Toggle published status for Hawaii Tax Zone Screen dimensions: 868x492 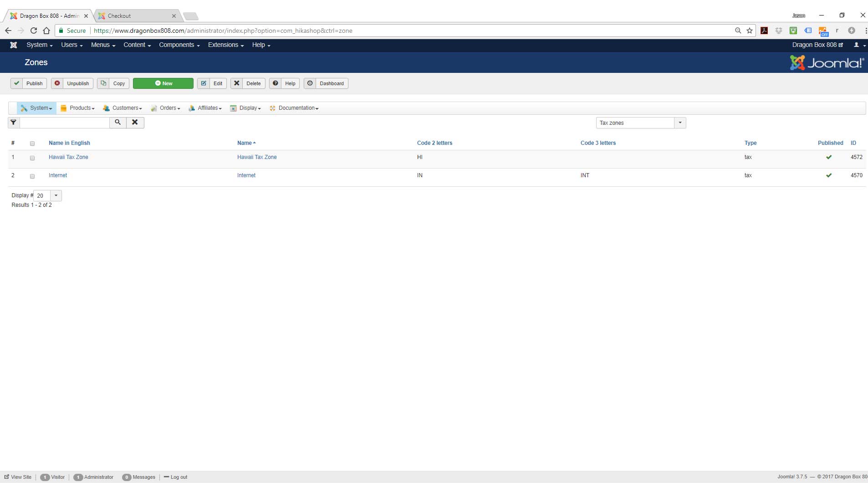tap(829, 157)
